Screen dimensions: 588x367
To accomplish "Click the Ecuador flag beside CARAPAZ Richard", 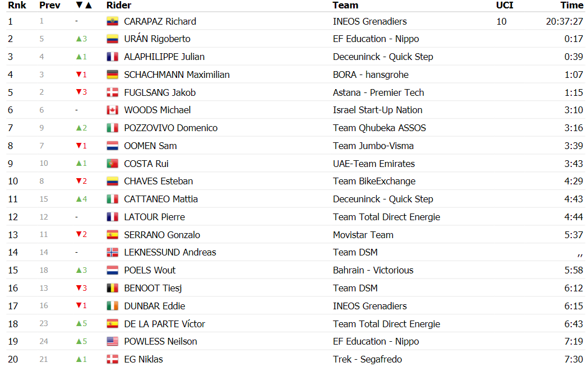I will [113, 21].
